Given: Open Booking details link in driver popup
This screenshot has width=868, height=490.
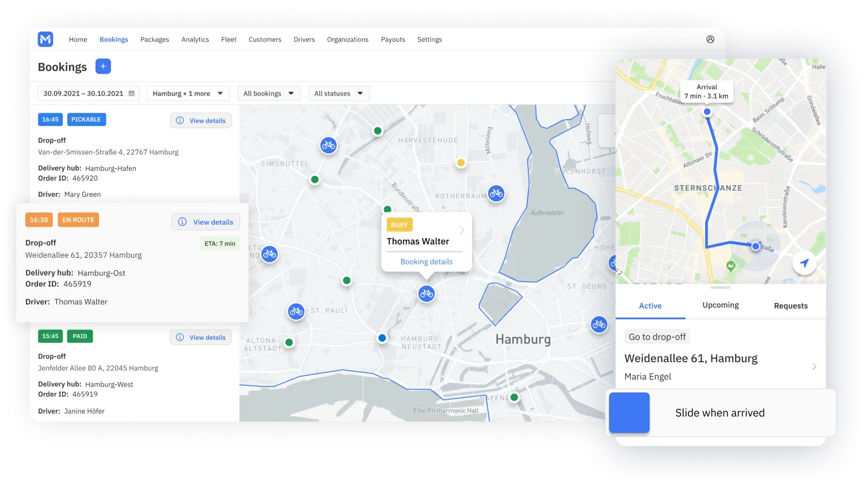Looking at the screenshot, I should [427, 262].
